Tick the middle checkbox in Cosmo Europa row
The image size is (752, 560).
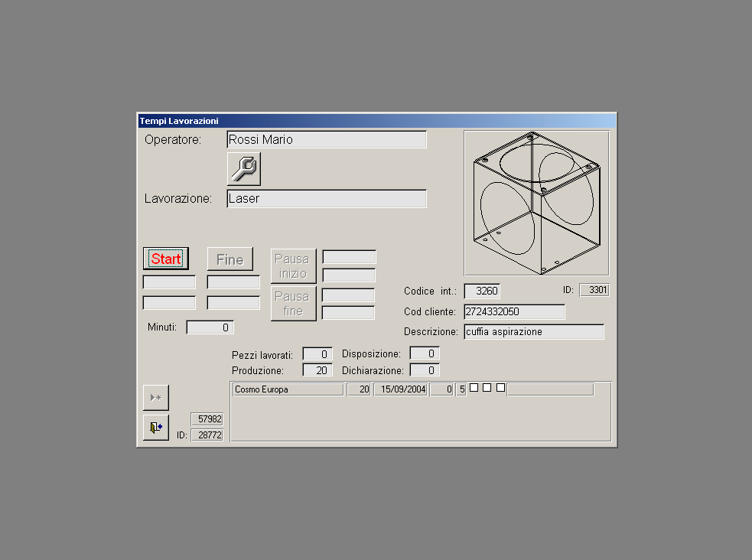point(487,387)
